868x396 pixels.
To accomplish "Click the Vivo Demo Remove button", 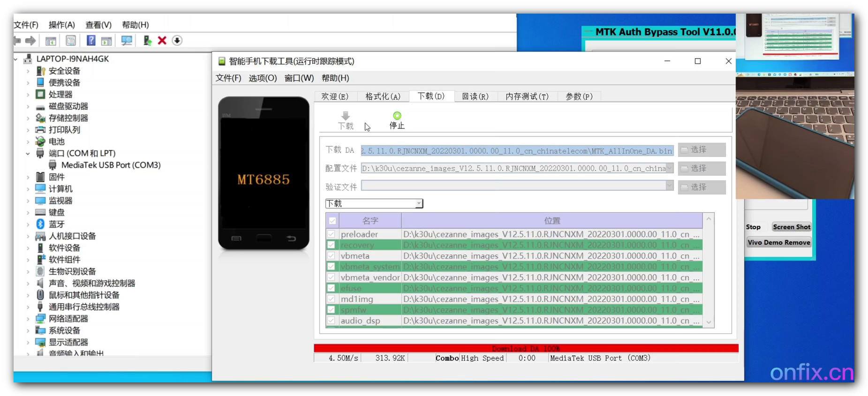I will [778, 243].
